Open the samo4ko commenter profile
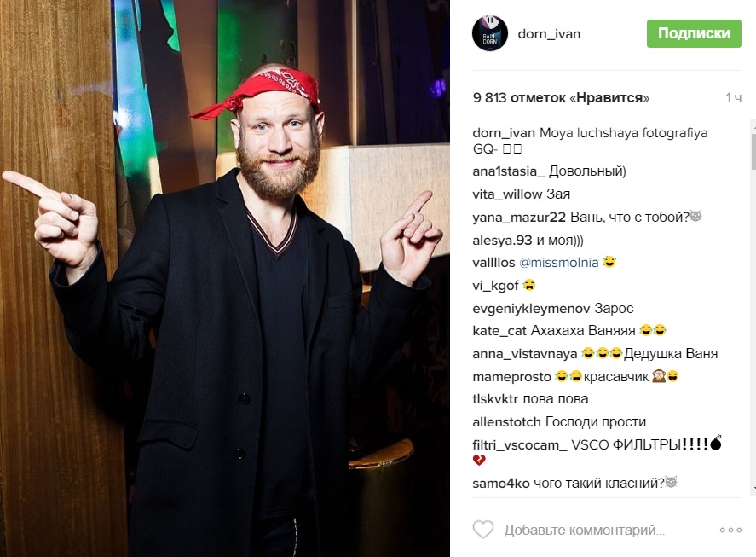This screenshot has height=557, width=756. (x=501, y=483)
